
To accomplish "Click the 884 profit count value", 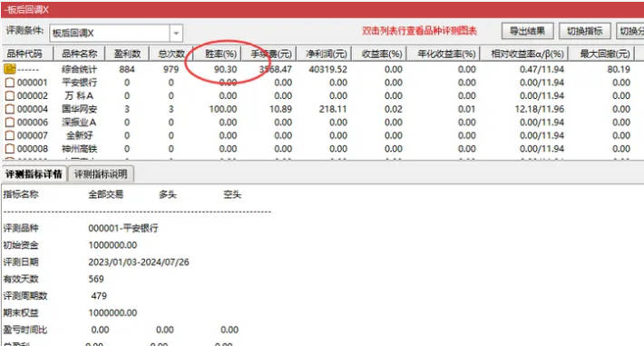I will [x=127, y=69].
